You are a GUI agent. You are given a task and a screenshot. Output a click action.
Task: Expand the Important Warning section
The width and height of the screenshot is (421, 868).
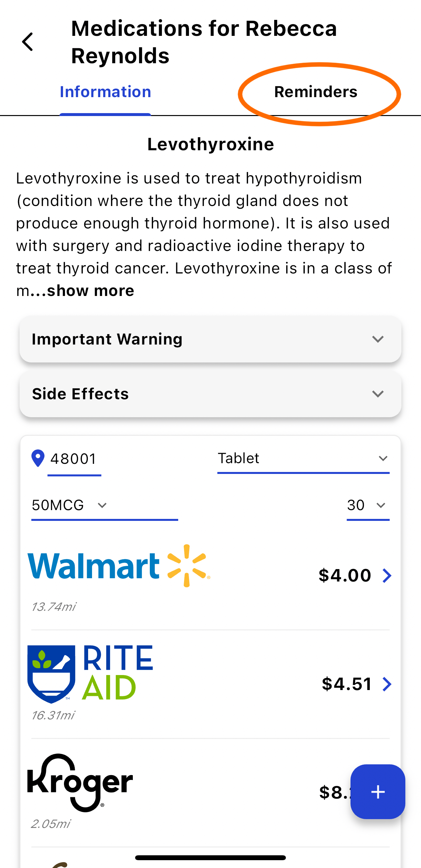pyautogui.click(x=210, y=339)
